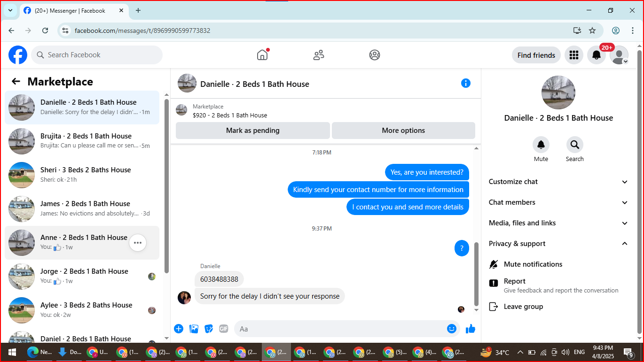Viewport: 644px width, 362px height.
Task: Choose a sticker from the composer
Action: coord(209,329)
